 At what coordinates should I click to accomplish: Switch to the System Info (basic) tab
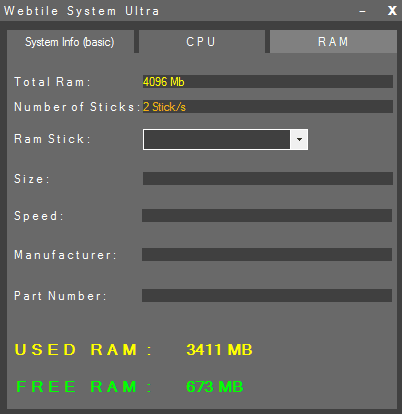[70, 42]
